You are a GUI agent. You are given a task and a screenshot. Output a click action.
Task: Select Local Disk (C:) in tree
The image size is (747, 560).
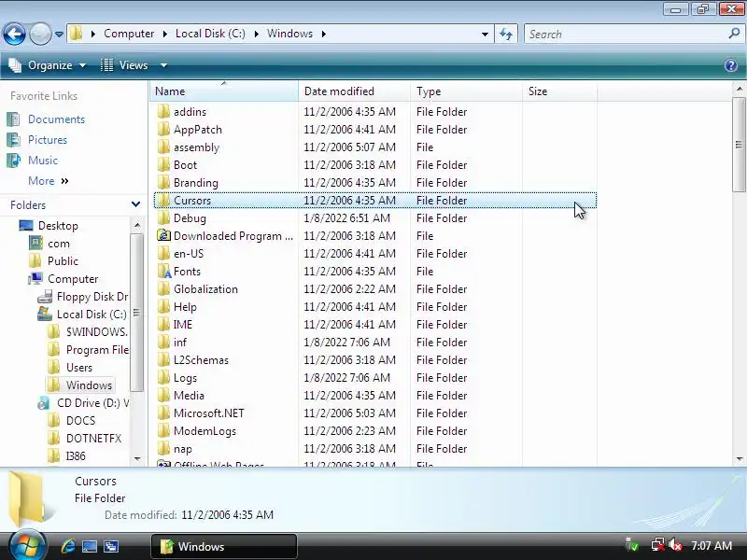[92, 315]
